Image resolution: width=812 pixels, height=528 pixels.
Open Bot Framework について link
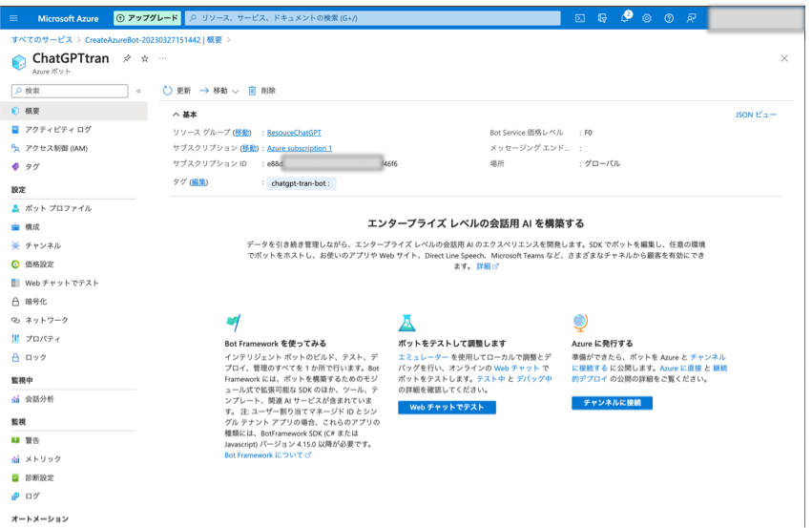coord(267,454)
